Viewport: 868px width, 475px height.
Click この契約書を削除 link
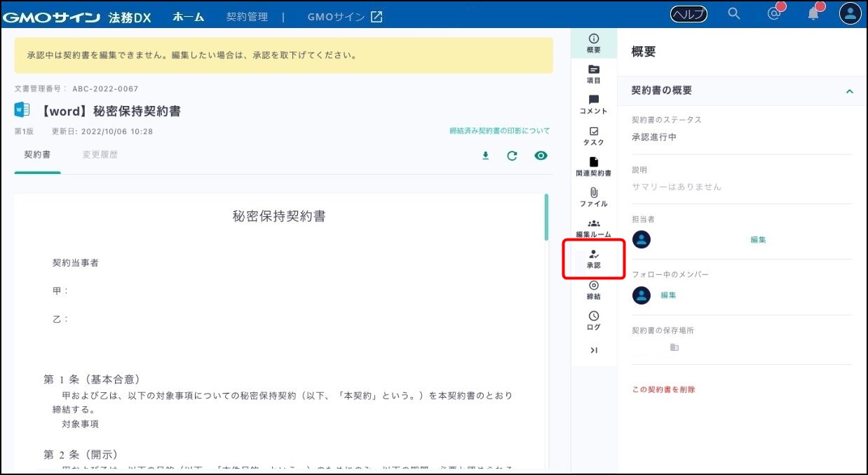tap(663, 389)
